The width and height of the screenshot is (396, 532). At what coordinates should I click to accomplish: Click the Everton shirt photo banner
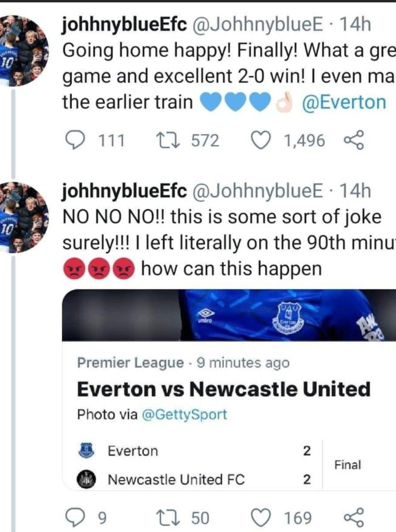pyautogui.click(x=228, y=315)
